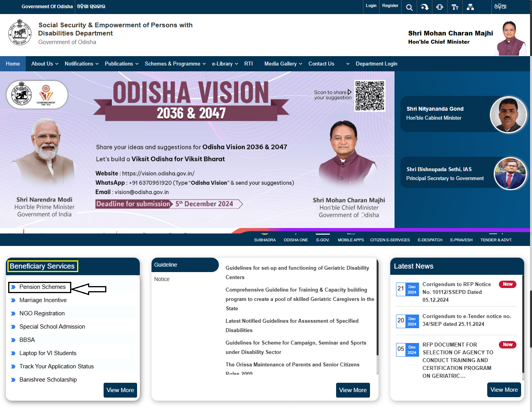Click View More in Guideline panel
532x412 pixels.
click(x=353, y=390)
